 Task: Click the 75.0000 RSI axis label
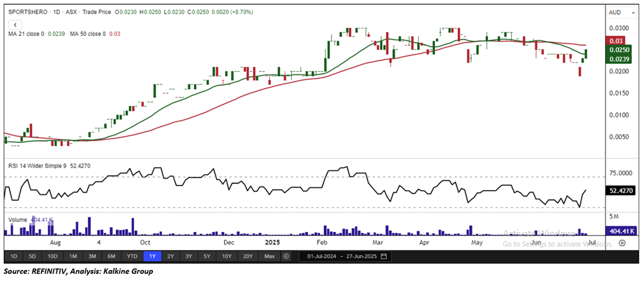[620, 174]
